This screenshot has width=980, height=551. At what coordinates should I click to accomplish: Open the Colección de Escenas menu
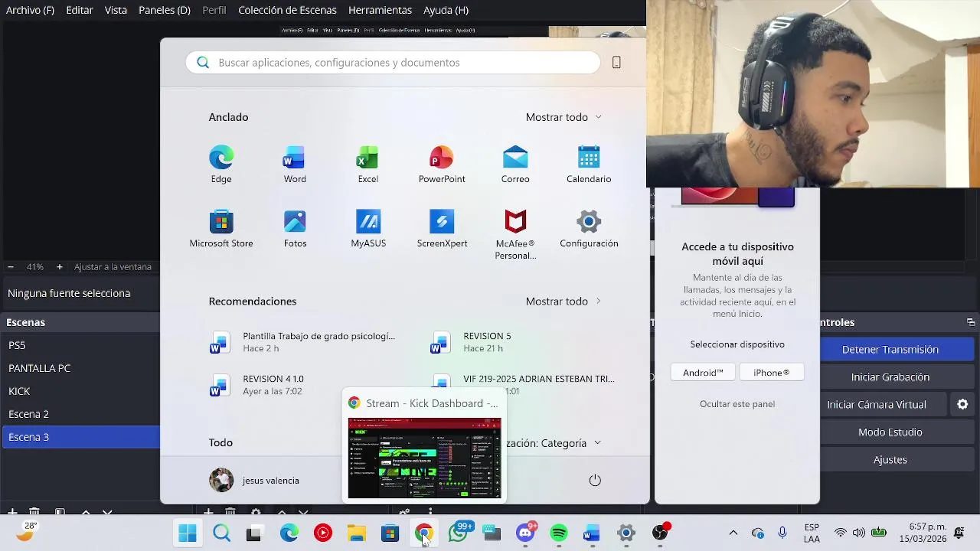[287, 10]
